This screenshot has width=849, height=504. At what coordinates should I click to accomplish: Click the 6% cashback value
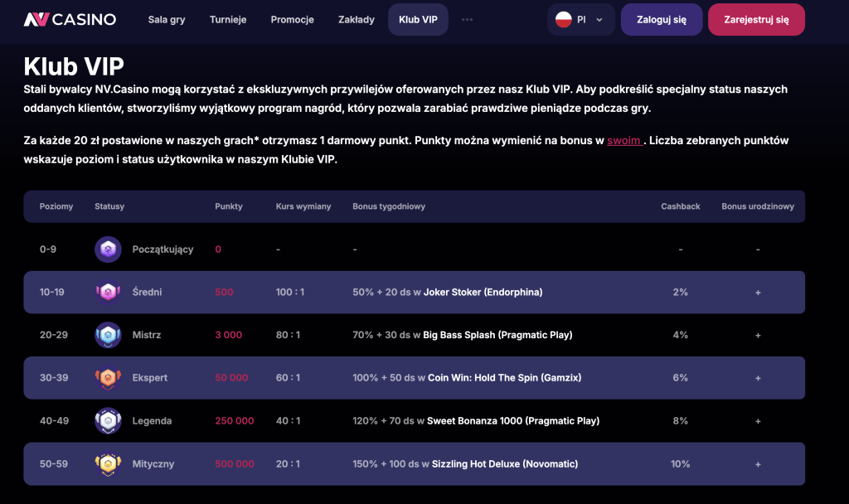[x=681, y=378]
